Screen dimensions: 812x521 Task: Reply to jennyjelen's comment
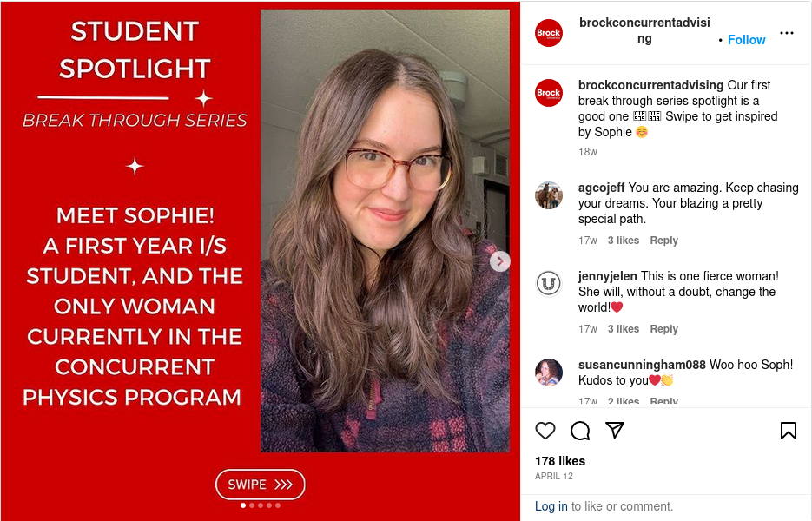(663, 329)
